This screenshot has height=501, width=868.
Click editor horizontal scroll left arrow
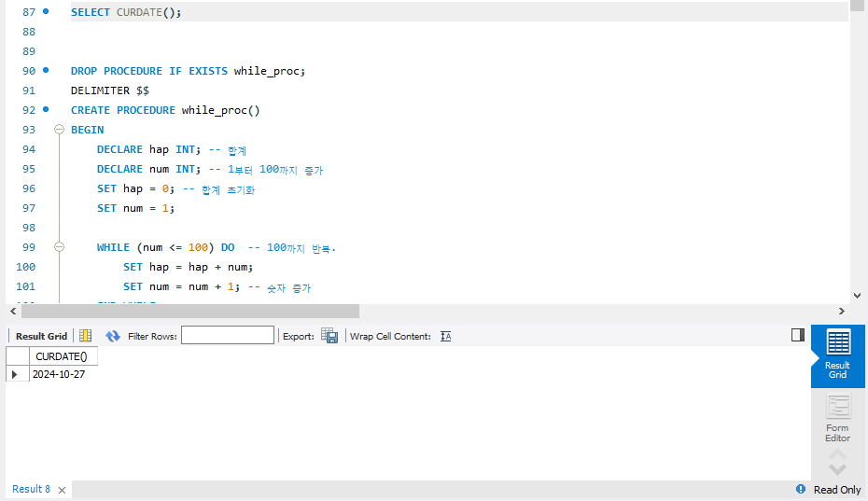pos(13,311)
